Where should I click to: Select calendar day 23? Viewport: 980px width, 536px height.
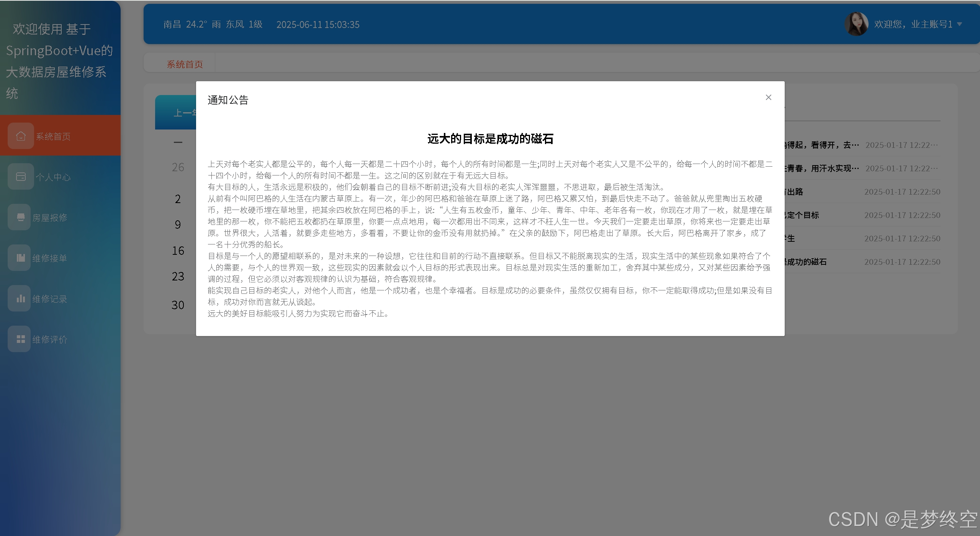pos(178,276)
